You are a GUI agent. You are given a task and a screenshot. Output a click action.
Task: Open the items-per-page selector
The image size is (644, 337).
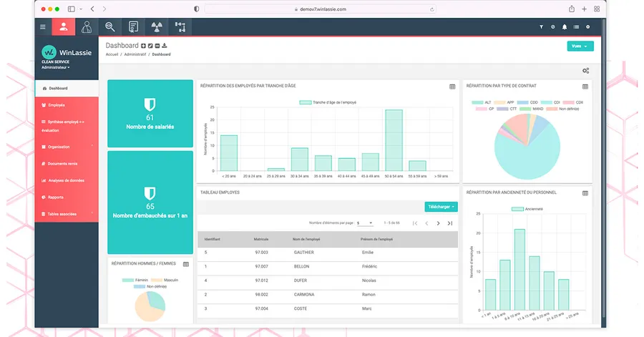(365, 223)
